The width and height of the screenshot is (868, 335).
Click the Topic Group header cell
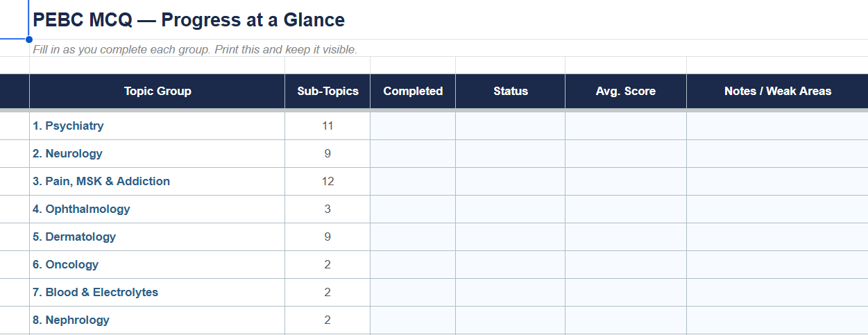pyautogui.click(x=158, y=91)
